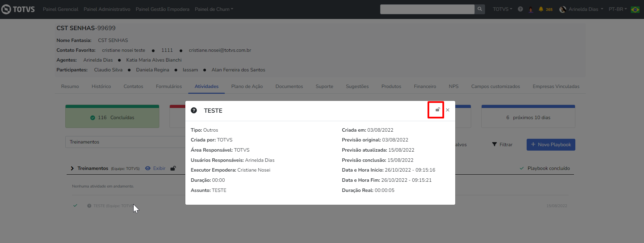Viewport: 644px width, 243px height.
Task: Click the unlock padlock icon in TESTE dialog
Action: click(437, 110)
